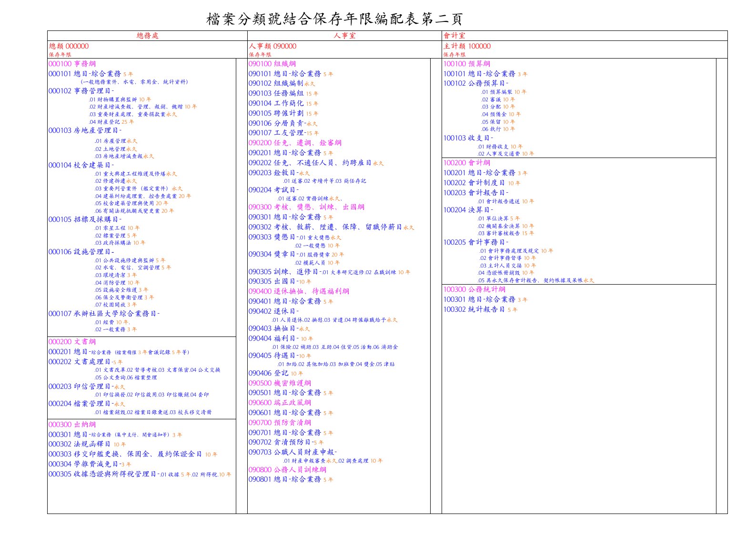Click the '000100 事務綱' entry
756x534 pixels.
pyautogui.click(x=72, y=64)
